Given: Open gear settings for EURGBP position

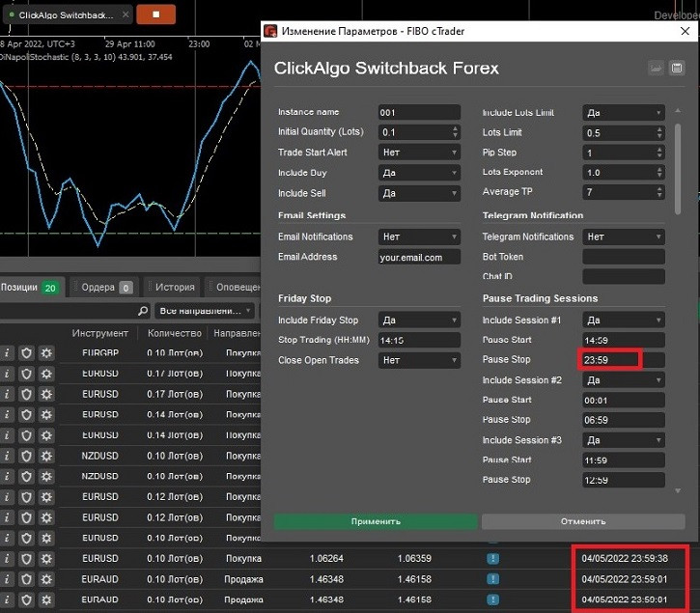Looking at the screenshot, I should 46,353.
